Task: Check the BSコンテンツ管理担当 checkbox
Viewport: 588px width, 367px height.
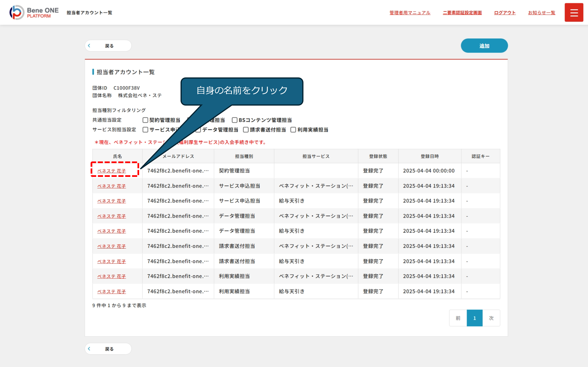Action: click(235, 120)
